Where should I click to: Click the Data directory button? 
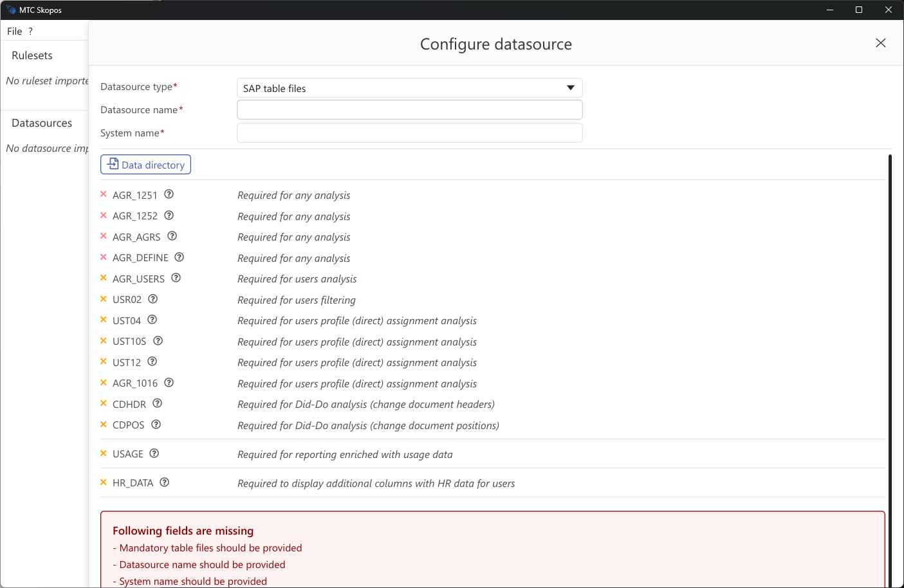coord(145,164)
